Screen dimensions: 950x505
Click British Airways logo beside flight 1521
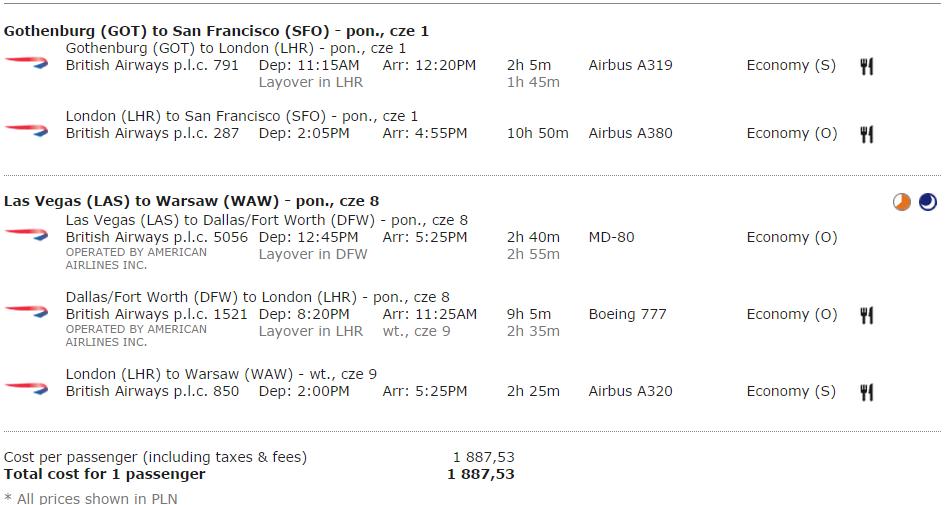pos(27,311)
